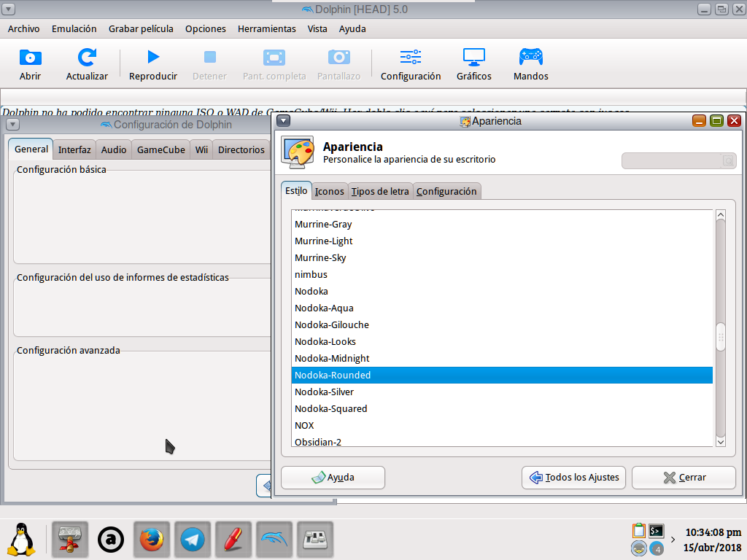
Task: Click the Detener stop icon
Action: coord(209,57)
